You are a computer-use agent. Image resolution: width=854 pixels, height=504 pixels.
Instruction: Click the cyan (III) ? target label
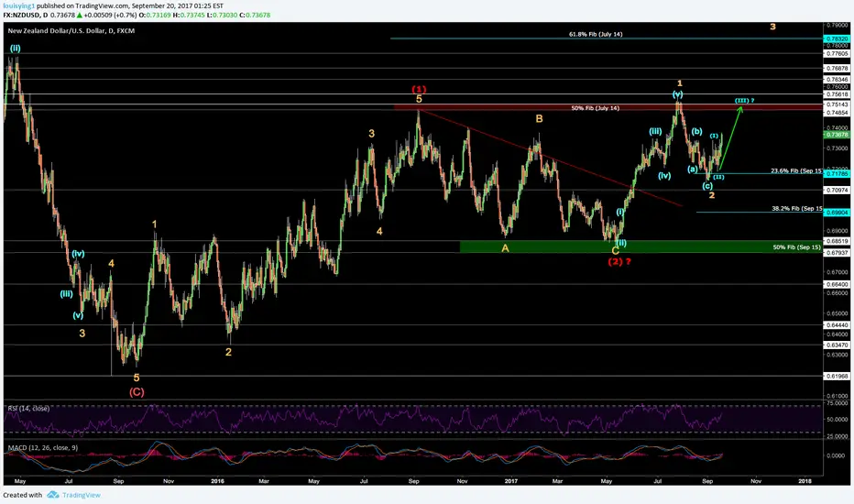744,101
